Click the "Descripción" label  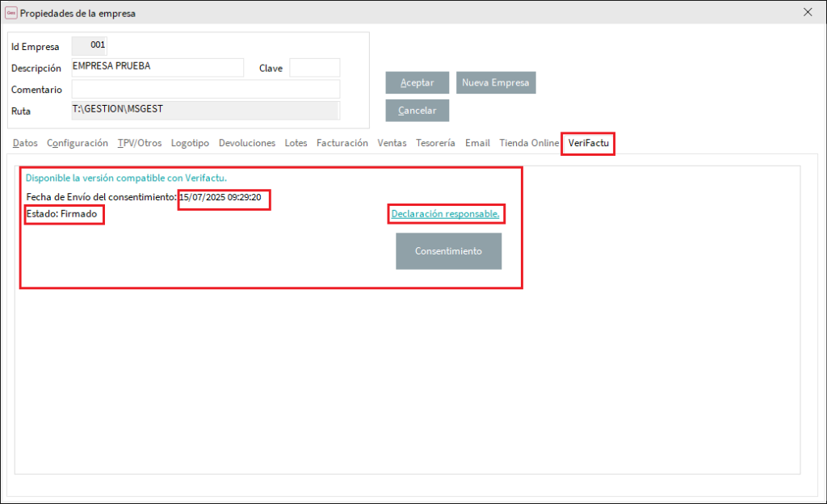36,69
